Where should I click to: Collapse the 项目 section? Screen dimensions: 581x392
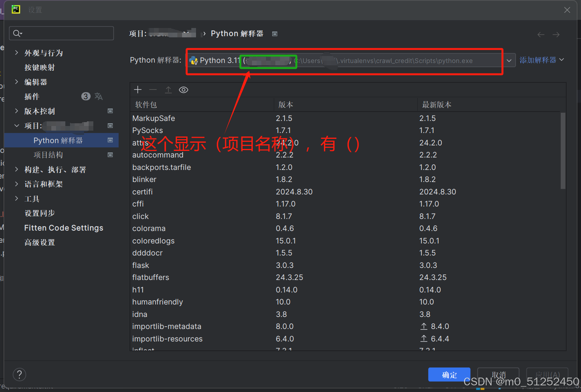coord(16,126)
